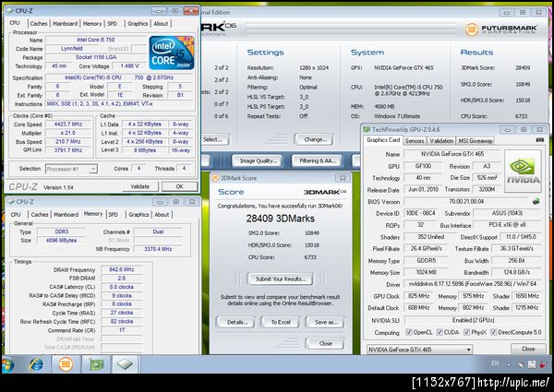The height and width of the screenshot is (392, 554).
Task: Switch to Sensors tab in GPU-Z
Action: [x=414, y=141]
